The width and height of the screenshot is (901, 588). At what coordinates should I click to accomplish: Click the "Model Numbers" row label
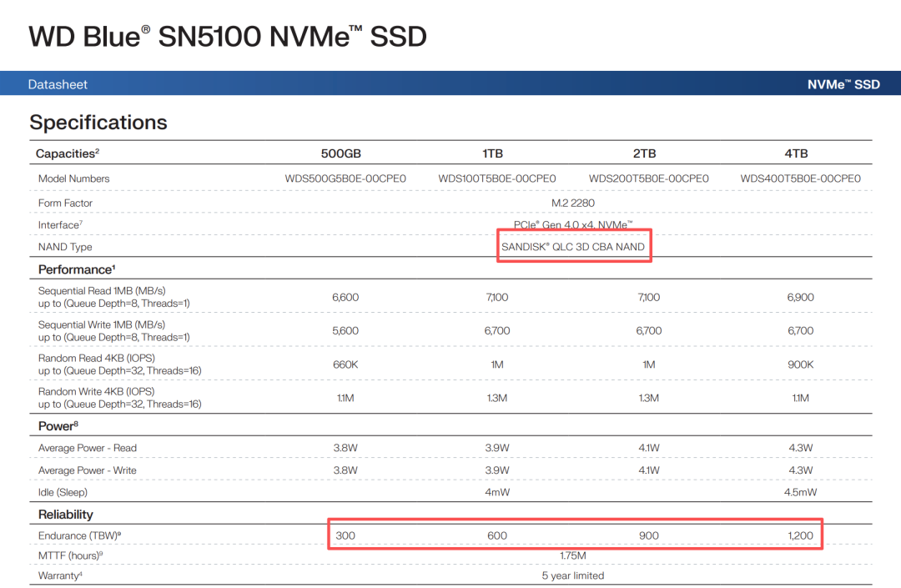click(73, 178)
